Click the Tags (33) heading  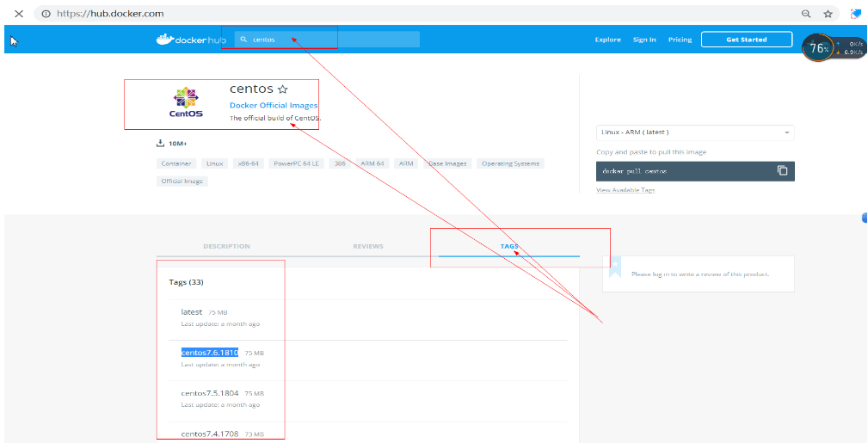186,282
